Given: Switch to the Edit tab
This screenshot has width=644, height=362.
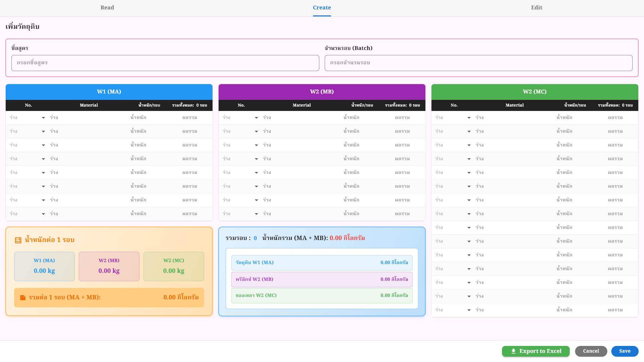Looking at the screenshot, I should pyautogui.click(x=536, y=8).
